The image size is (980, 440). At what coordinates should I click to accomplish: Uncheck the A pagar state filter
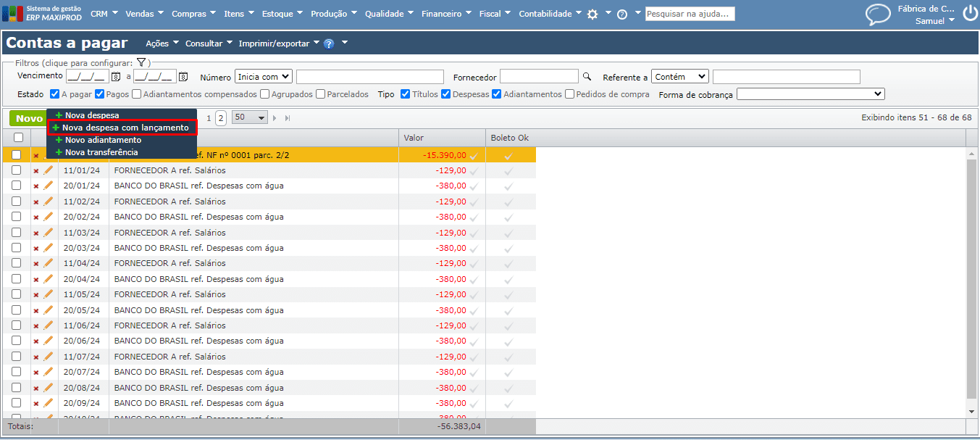(54, 94)
